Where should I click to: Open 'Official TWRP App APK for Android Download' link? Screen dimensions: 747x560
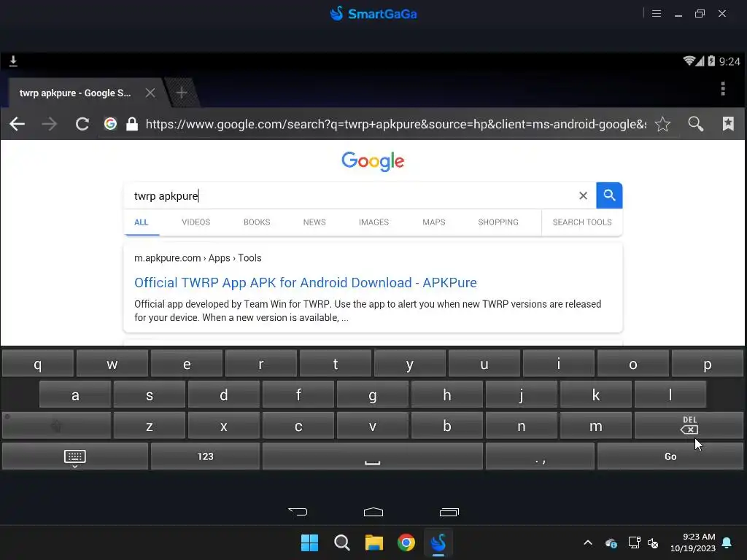click(306, 283)
